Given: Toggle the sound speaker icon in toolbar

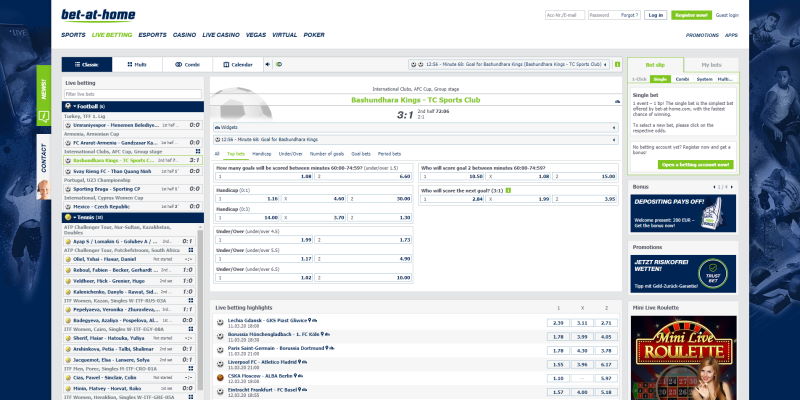Looking at the screenshot, I should pyautogui.click(x=268, y=64).
